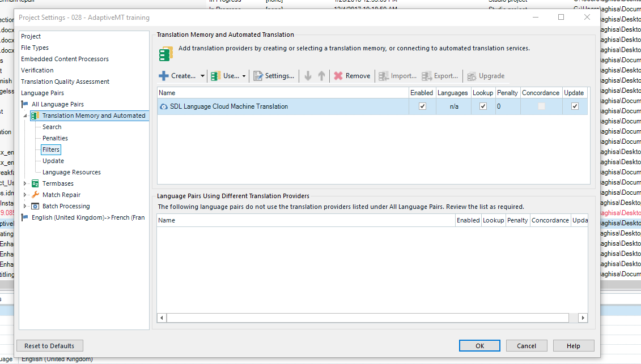Click English to French language pair flag icon
The image size is (641, 364).
pyautogui.click(x=26, y=217)
